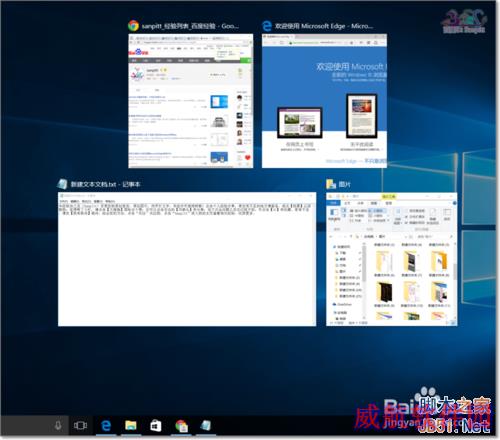Click folder icon beside the 图片 window title
The width and height of the screenshot is (500, 440).
click(x=331, y=184)
